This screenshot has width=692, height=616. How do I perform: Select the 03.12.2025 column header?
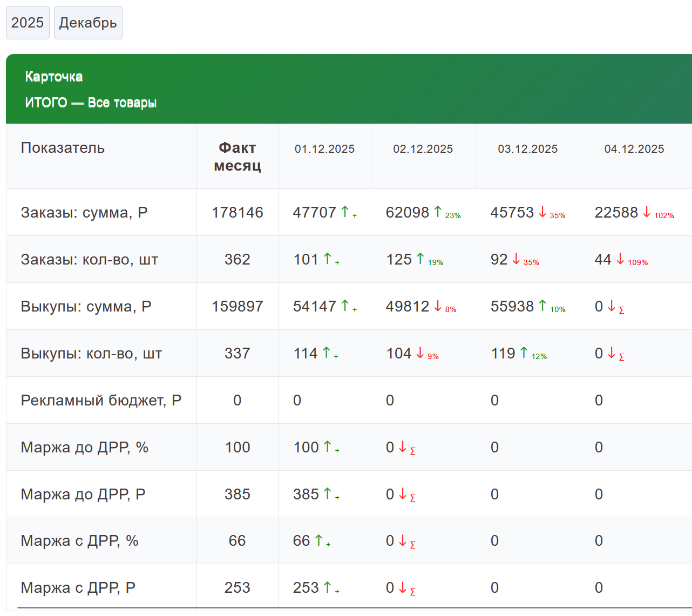[x=527, y=149]
